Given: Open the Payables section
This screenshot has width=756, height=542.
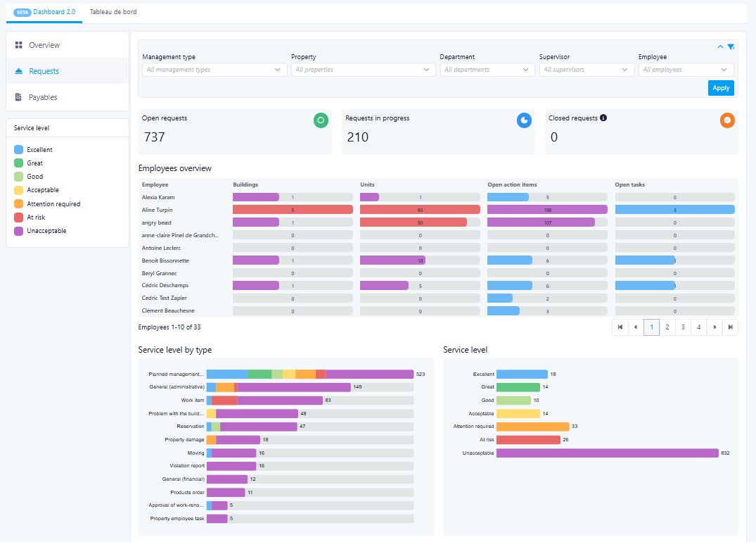Looking at the screenshot, I should point(68,97).
